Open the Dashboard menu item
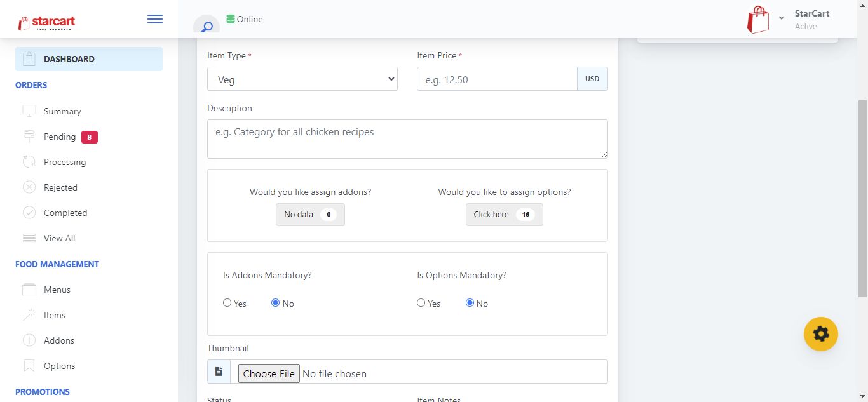Image resolution: width=868 pixels, height=402 pixels. pyautogui.click(x=89, y=59)
